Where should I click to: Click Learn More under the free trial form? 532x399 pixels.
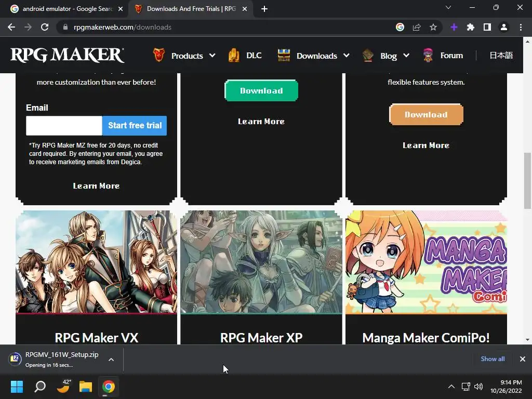pyautogui.click(x=96, y=186)
